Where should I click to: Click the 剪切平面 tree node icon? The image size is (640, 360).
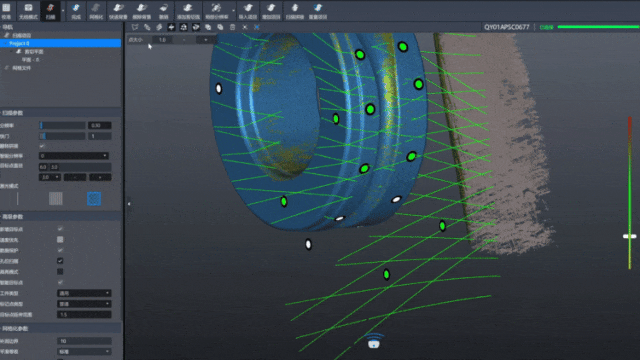pyautogui.click(x=18, y=52)
